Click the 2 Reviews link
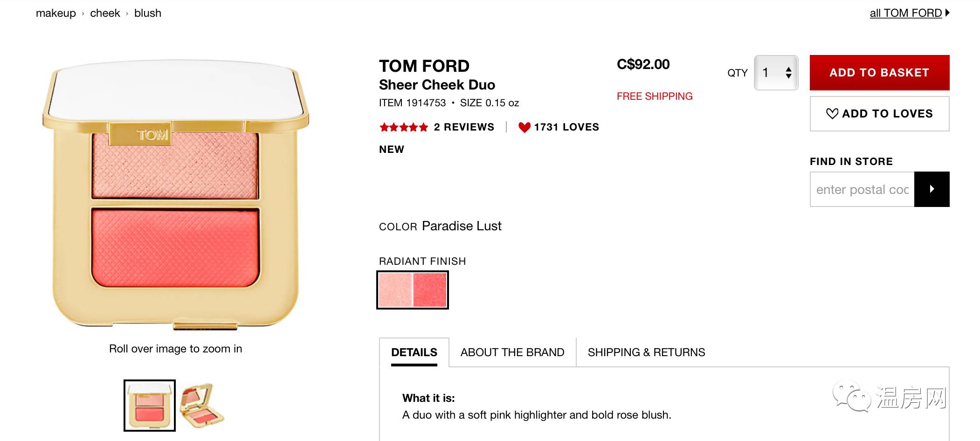Screen dimensions: 980x441 pos(463,127)
